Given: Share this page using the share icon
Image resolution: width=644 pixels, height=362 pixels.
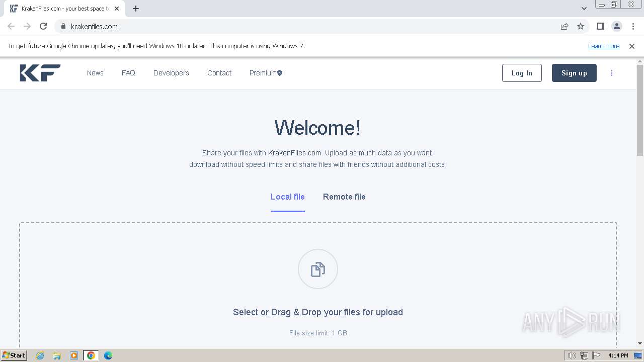Looking at the screenshot, I should pyautogui.click(x=565, y=26).
